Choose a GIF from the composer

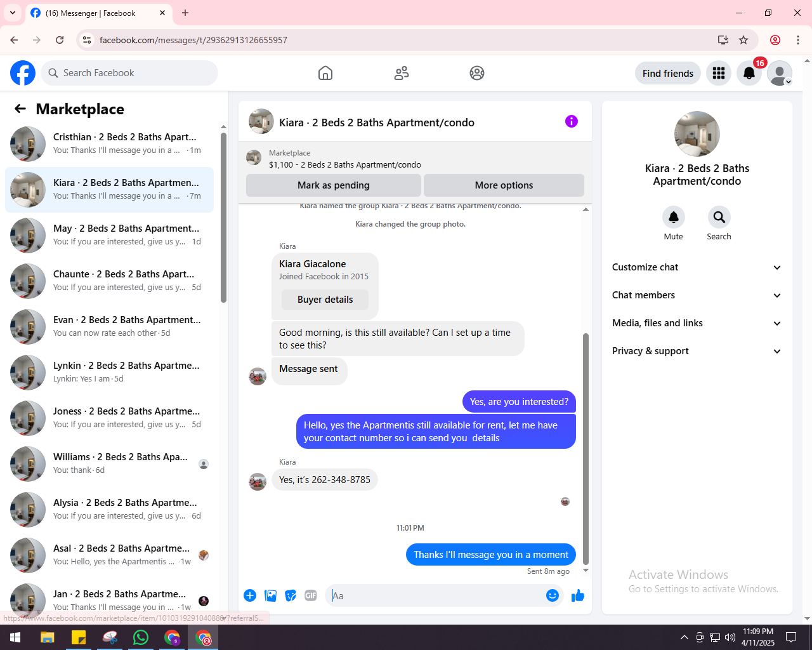(311, 595)
